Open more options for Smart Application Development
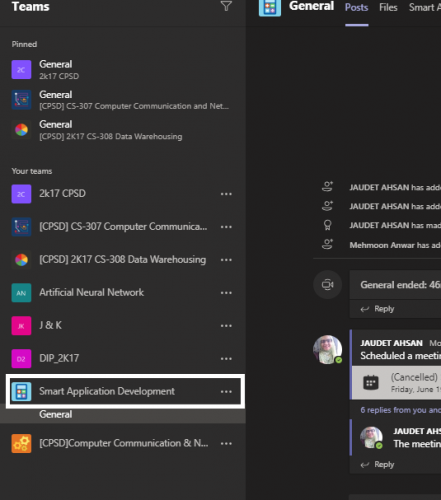The width and height of the screenshot is (441, 500). 226,392
